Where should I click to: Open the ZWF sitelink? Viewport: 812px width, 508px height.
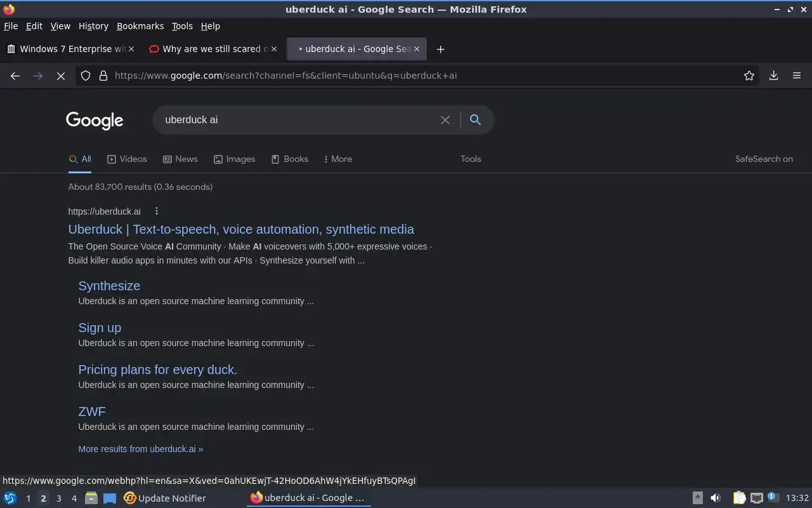(92, 411)
